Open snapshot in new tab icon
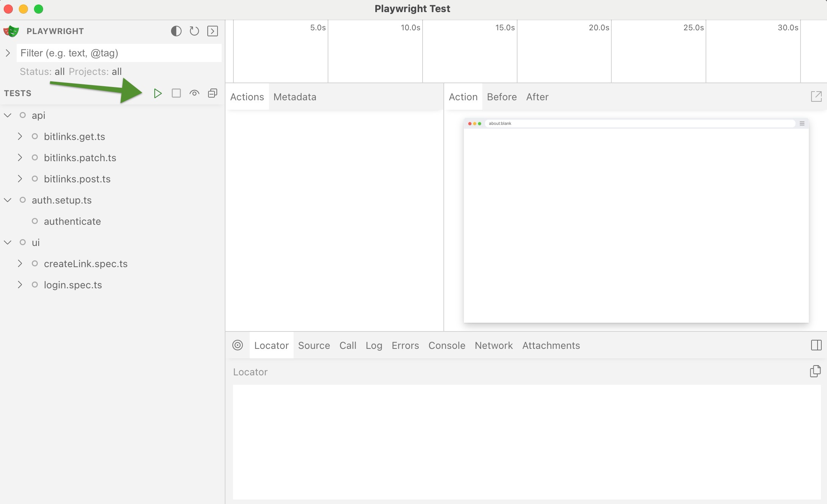 point(816,96)
